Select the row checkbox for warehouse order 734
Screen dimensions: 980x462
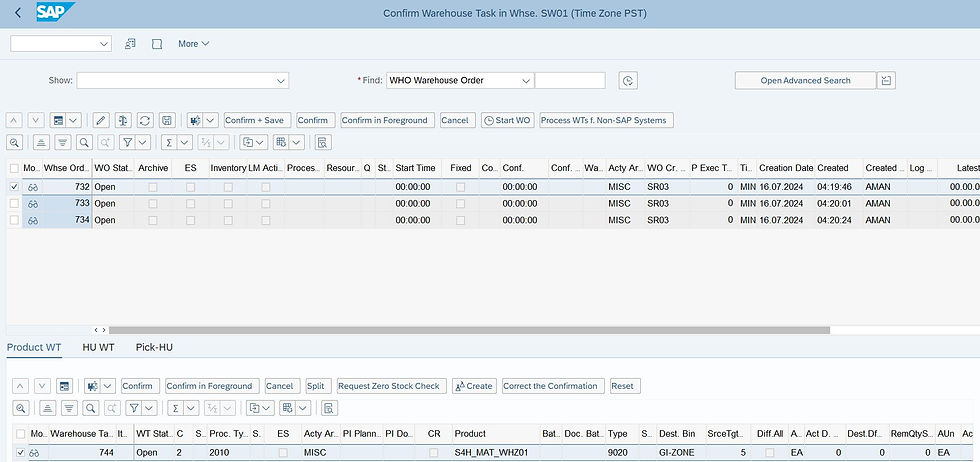(14, 220)
